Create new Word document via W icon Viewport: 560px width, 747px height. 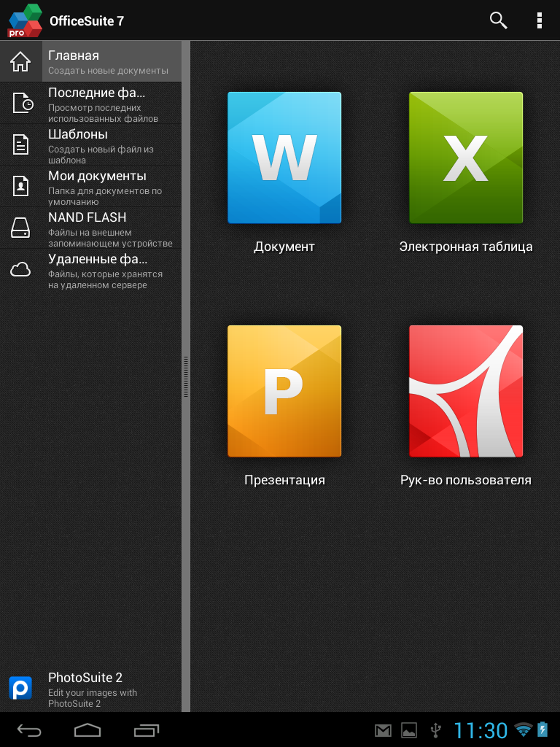pos(284,158)
